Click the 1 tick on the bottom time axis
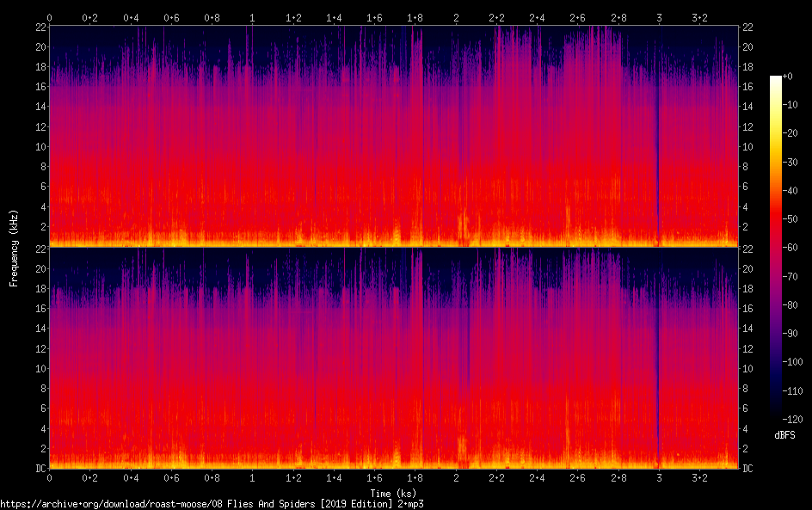The image size is (812, 510). pyautogui.click(x=252, y=477)
